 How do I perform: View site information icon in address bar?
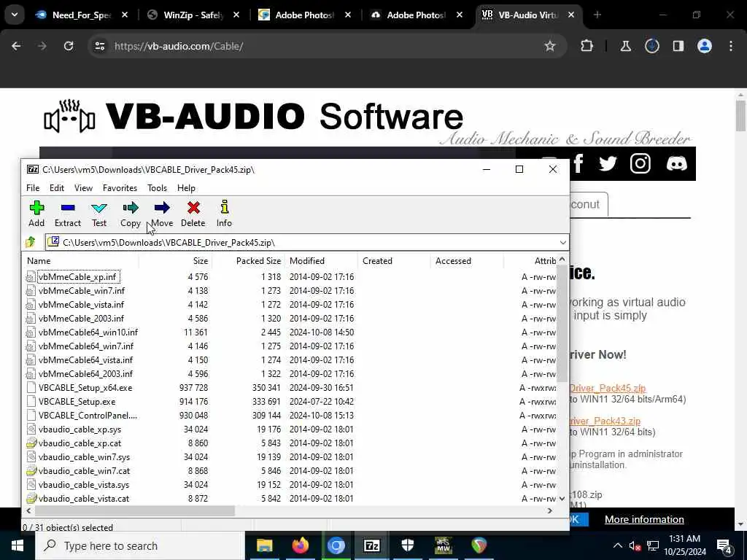[99, 46]
